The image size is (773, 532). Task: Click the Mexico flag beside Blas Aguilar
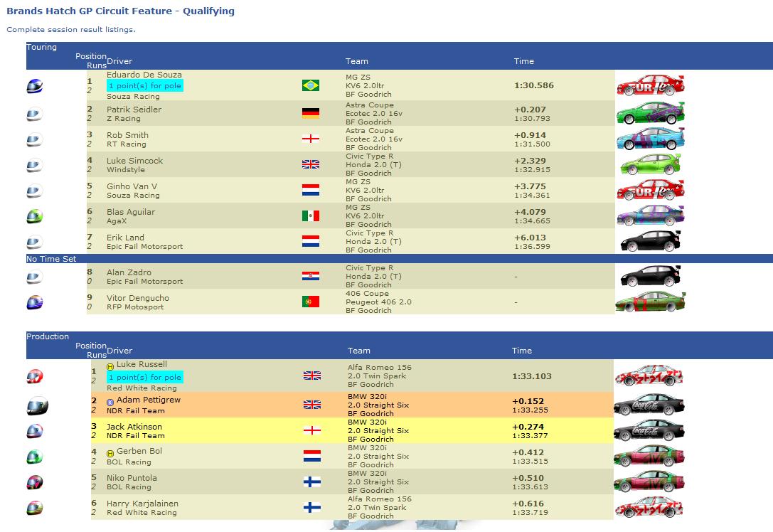click(x=311, y=216)
